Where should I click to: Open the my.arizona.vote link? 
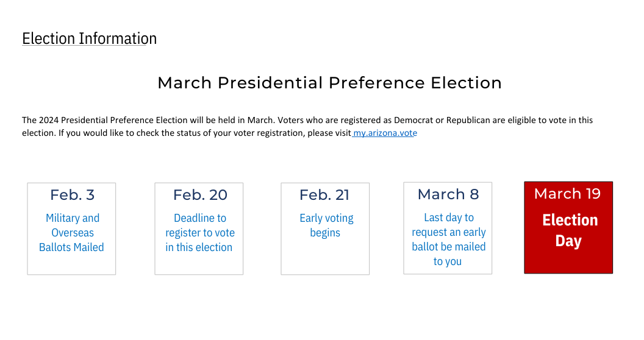tap(385, 133)
